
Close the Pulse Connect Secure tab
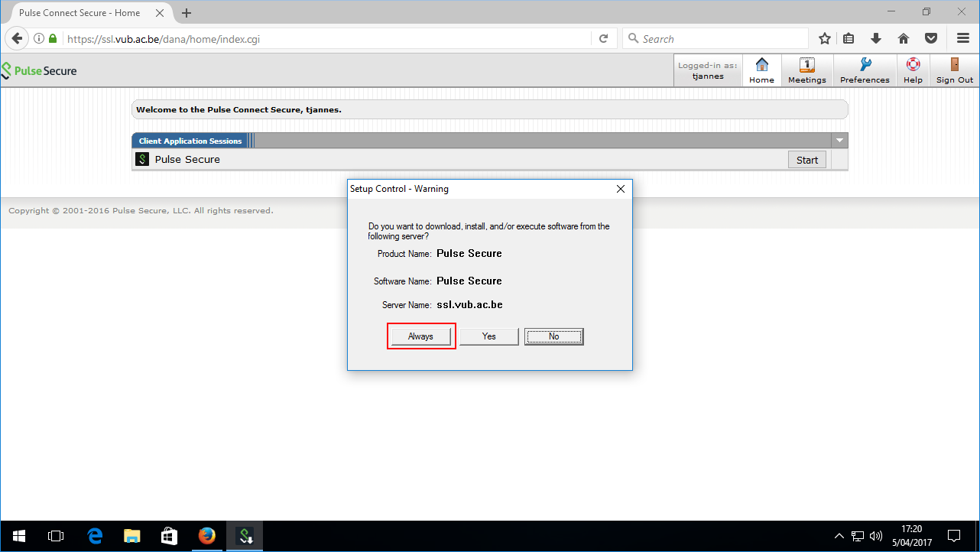tap(160, 13)
